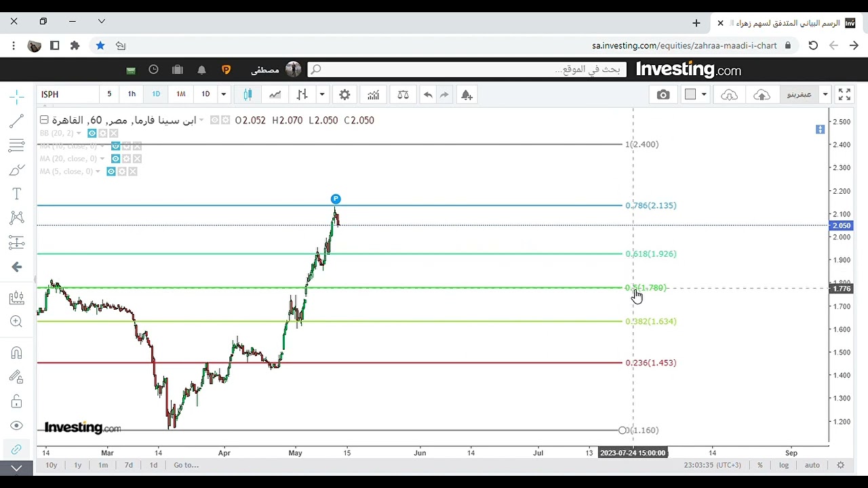
Task: Open compare symbols scales icon
Action: [x=403, y=95]
